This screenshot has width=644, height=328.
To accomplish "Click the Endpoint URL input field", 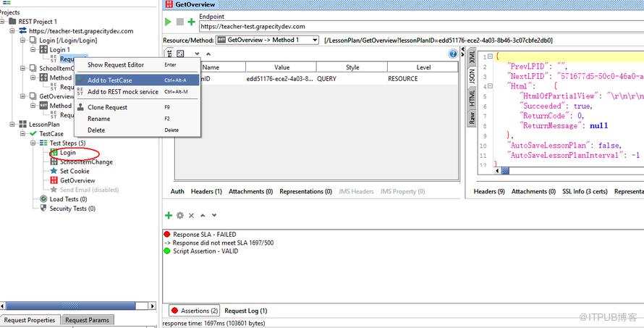I will click(x=421, y=26).
